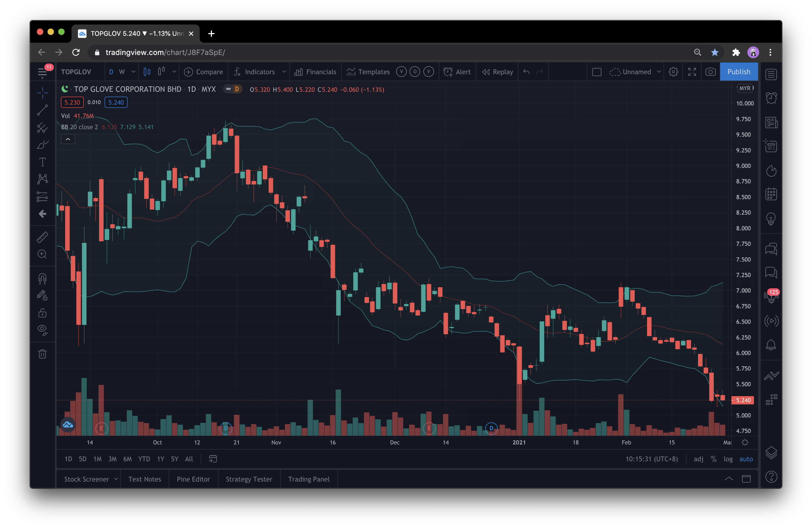Expand the time interval dropdown
Image resolution: width=812 pixels, height=528 pixels.
pyautogui.click(x=133, y=72)
